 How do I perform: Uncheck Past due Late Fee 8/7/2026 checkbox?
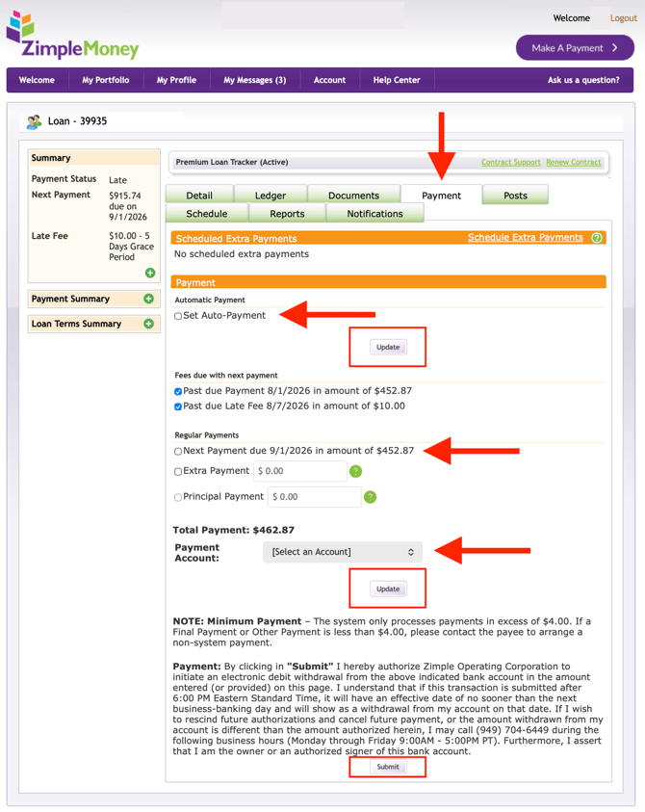point(178,406)
